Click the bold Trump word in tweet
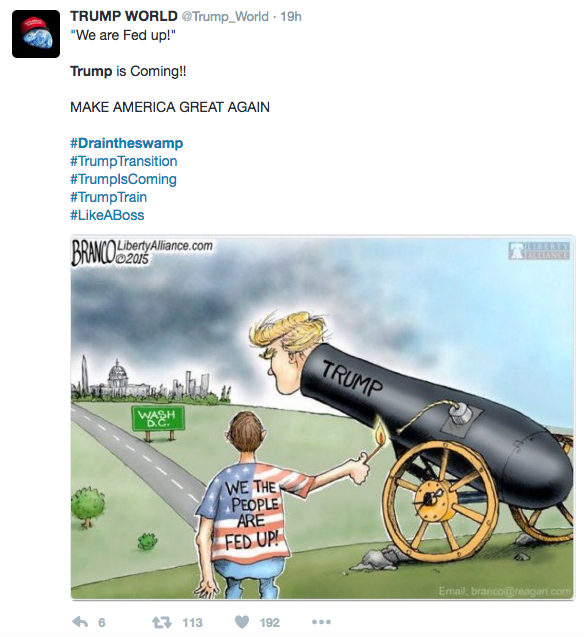This screenshot has width=584, height=637. 91,71
